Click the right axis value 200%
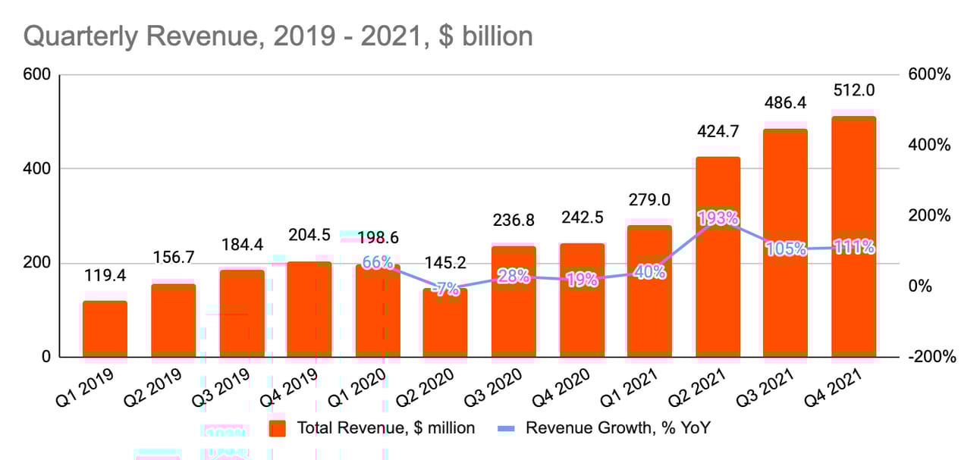Image resolution: width=980 pixels, height=460 pixels. (929, 215)
